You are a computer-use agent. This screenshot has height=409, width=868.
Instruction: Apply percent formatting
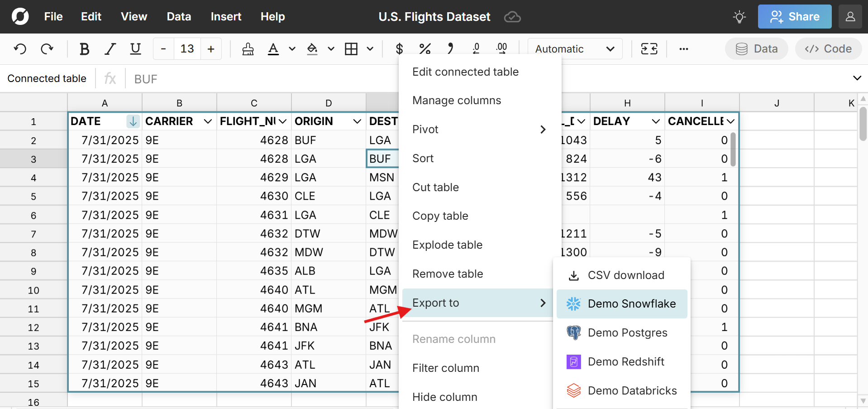coord(425,48)
